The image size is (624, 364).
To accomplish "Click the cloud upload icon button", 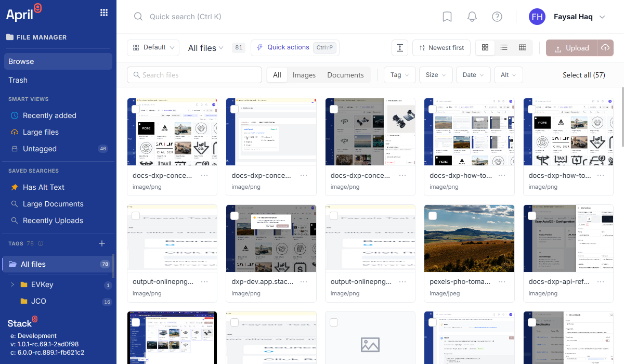I will (605, 48).
